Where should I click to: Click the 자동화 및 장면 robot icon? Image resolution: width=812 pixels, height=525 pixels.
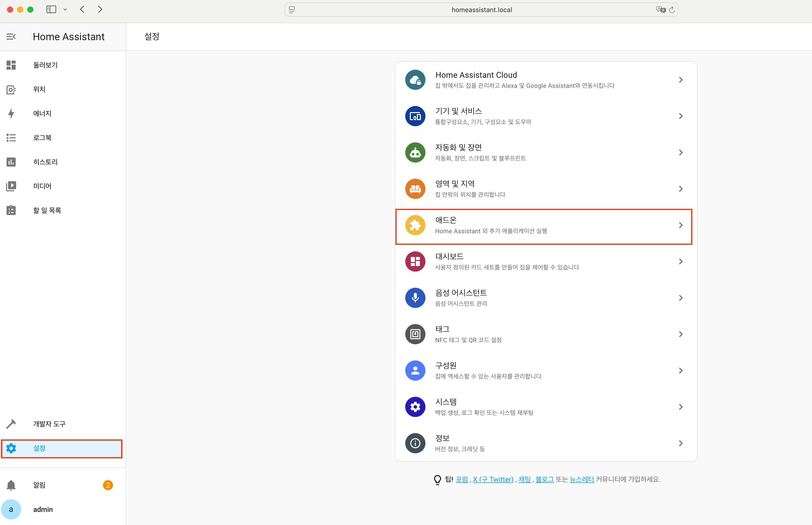pyautogui.click(x=415, y=152)
